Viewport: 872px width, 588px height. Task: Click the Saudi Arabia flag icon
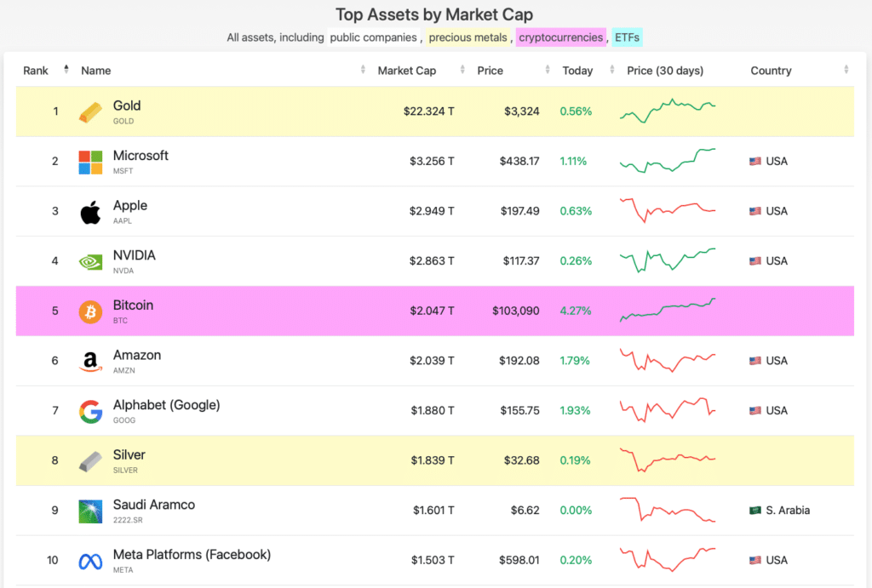click(755, 511)
